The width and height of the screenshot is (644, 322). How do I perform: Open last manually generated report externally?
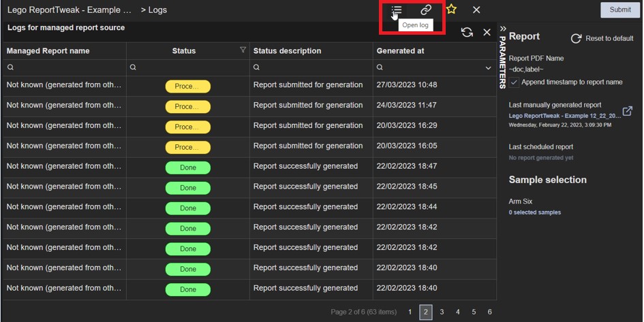click(x=627, y=111)
